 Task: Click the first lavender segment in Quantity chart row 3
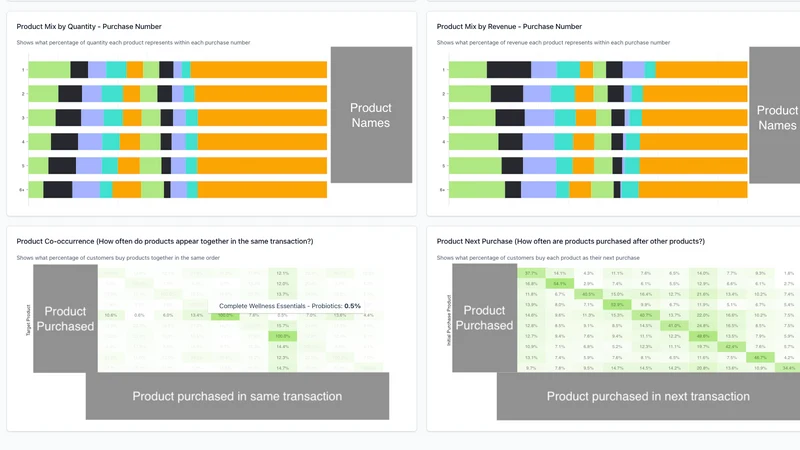(x=92, y=118)
